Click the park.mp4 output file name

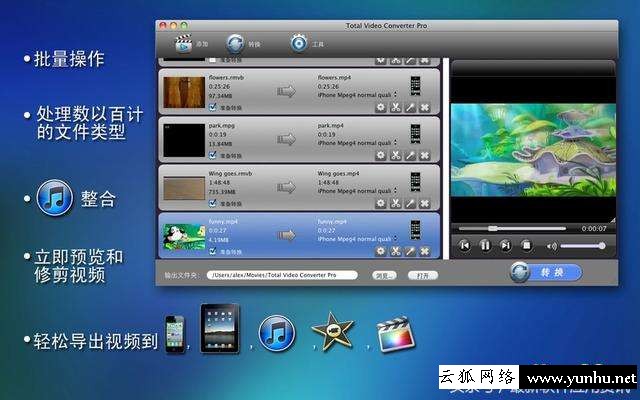330,126
